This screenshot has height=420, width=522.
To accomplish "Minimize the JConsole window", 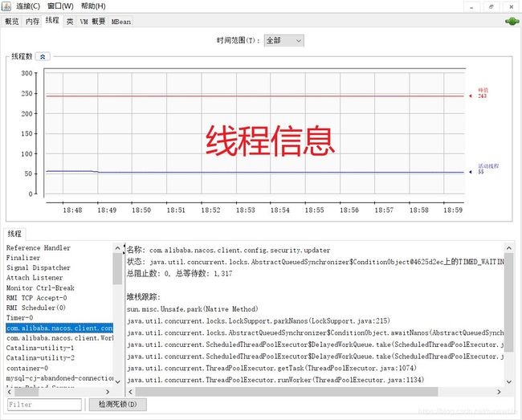I will pyautogui.click(x=471, y=6).
